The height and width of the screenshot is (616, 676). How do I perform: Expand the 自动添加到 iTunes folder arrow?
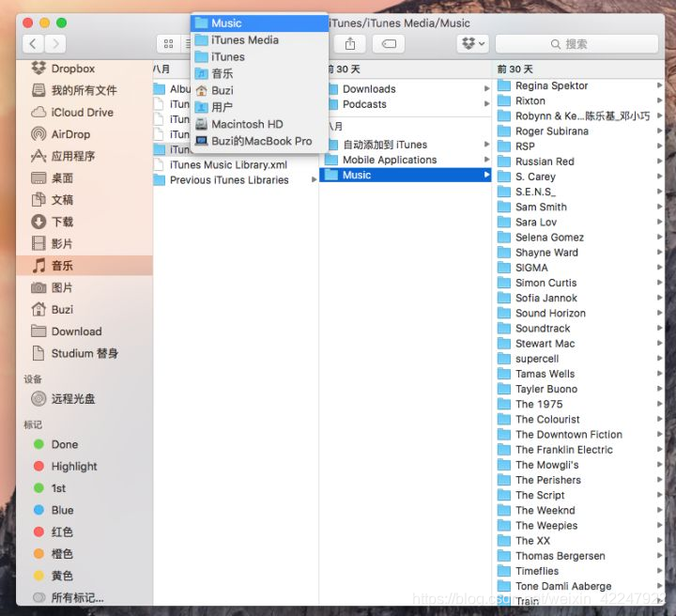pos(486,145)
